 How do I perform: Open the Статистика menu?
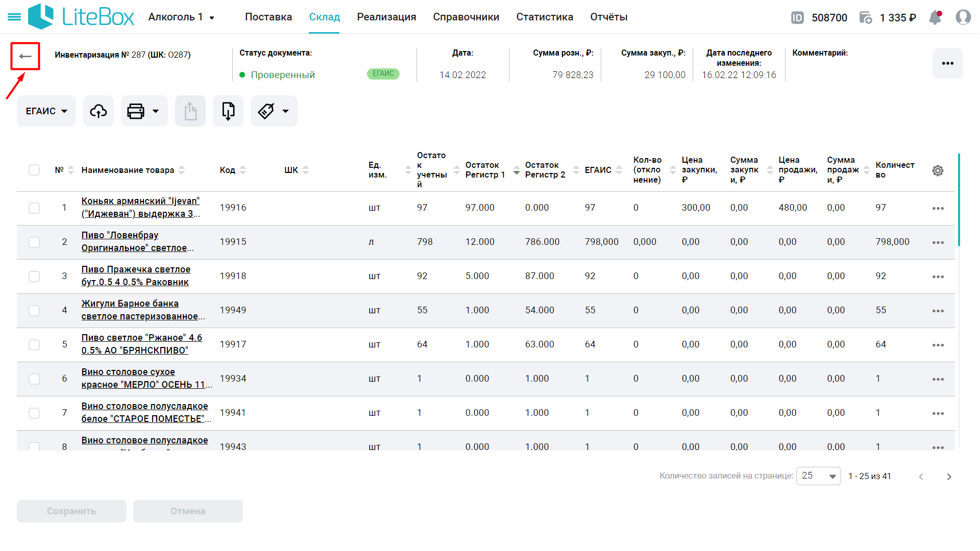pyautogui.click(x=545, y=17)
